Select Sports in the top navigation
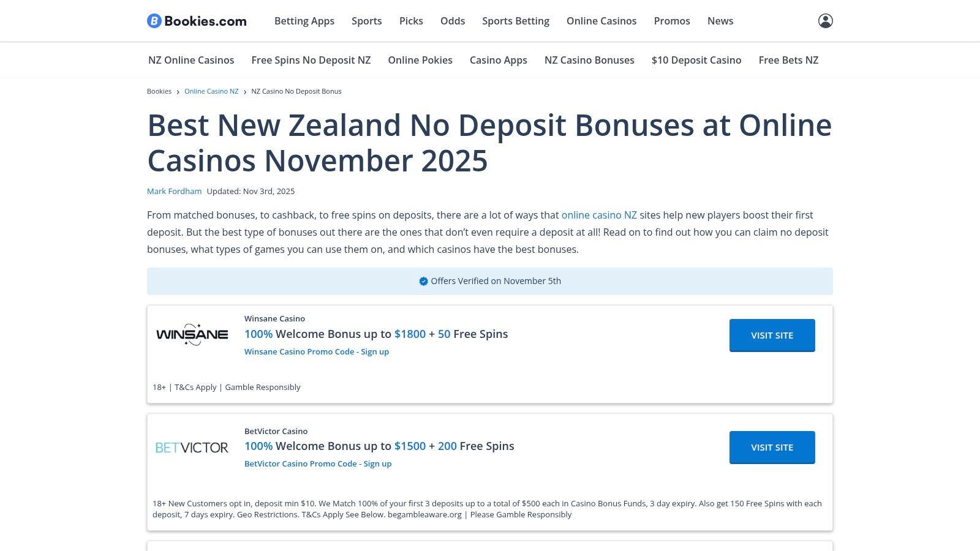 [366, 21]
